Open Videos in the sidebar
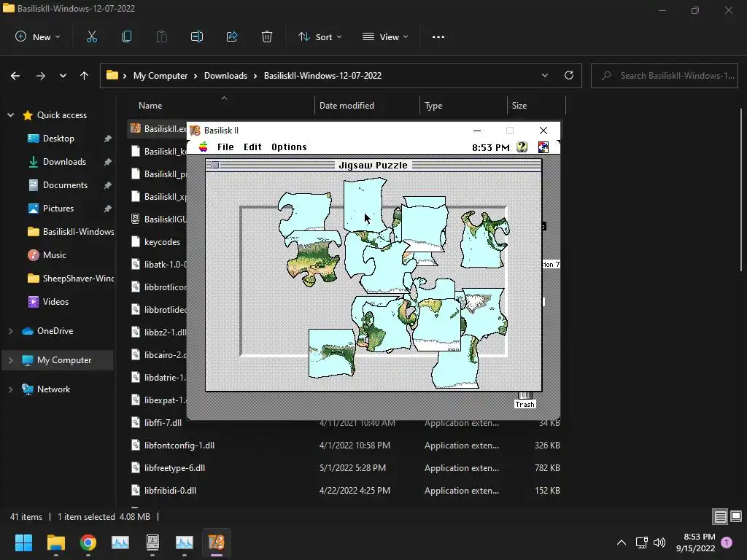This screenshot has width=747, height=560. (55, 302)
